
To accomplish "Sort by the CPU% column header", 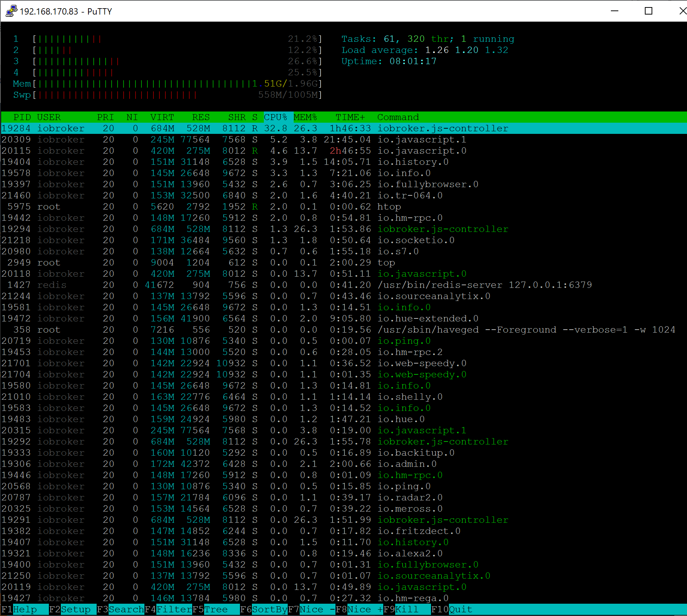I will click(275, 117).
